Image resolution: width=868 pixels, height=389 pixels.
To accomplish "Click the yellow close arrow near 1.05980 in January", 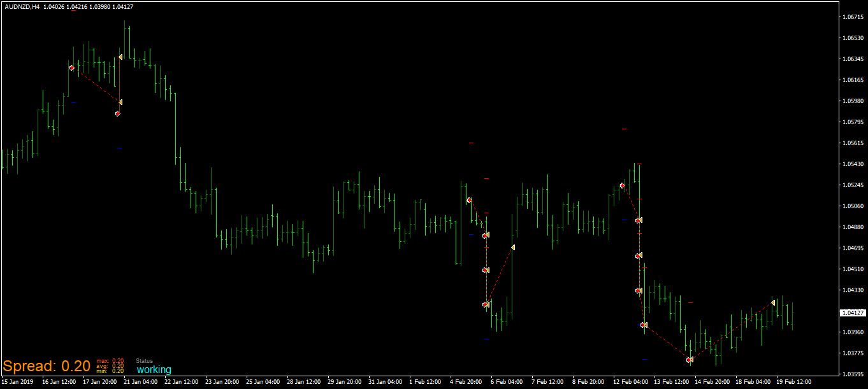I will 120,102.
